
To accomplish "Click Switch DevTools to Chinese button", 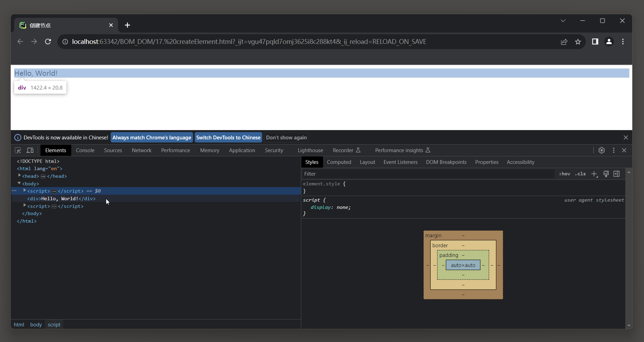I will point(228,138).
